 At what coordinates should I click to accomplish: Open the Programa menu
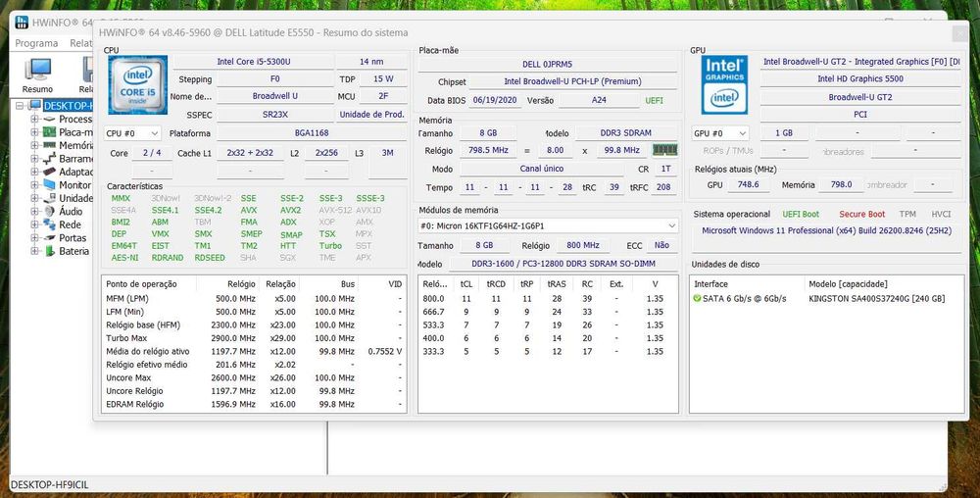tap(36, 43)
